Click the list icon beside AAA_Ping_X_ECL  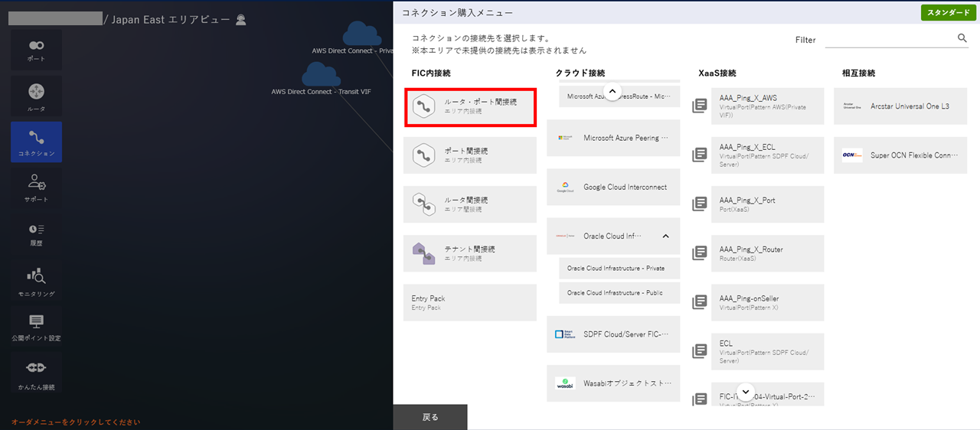[x=699, y=155]
